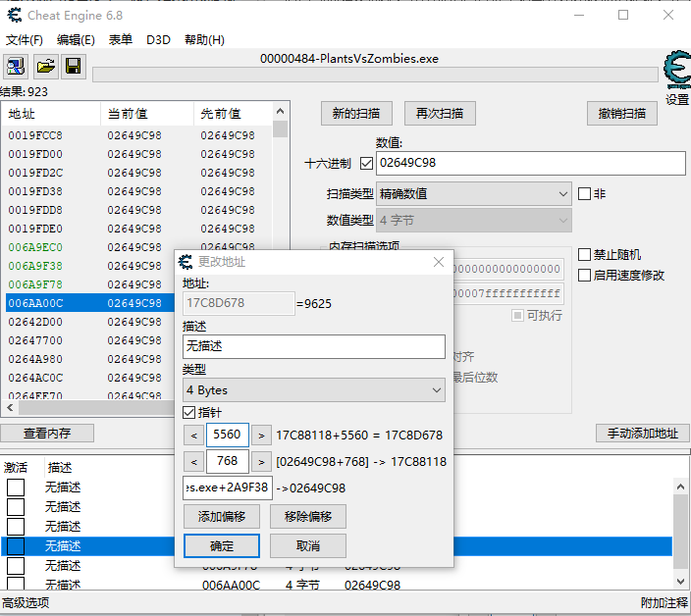
Task: Open the 数值类型 4 字节 dropdown
Action: pos(474,220)
